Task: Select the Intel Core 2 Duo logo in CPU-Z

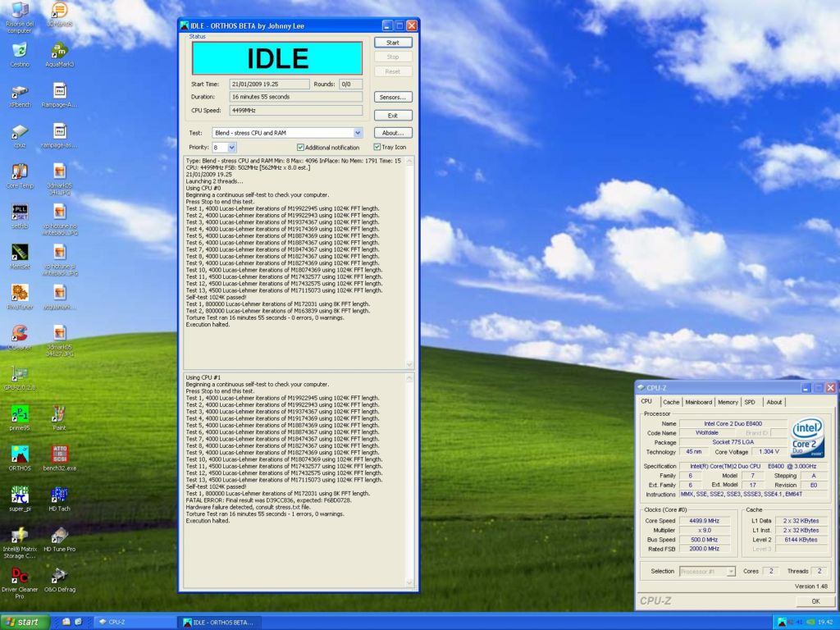Action: point(807,437)
